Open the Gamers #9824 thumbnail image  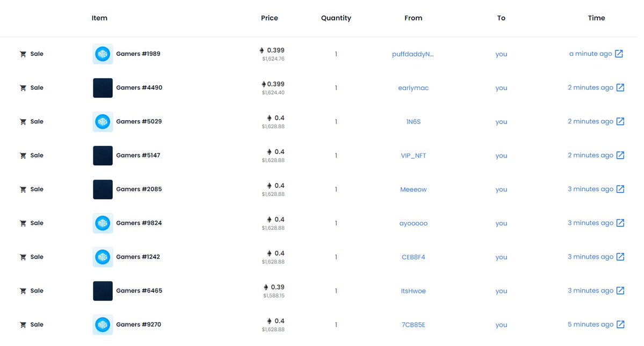103,223
